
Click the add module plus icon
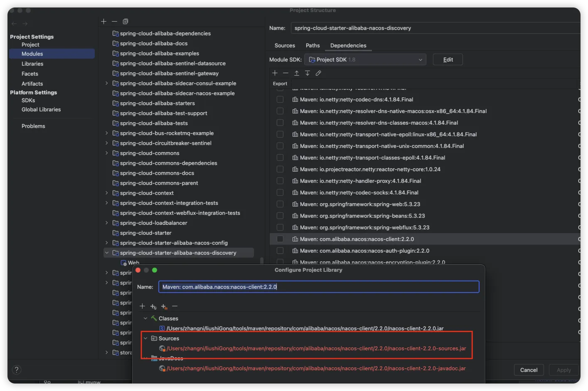click(x=104, y=22)
